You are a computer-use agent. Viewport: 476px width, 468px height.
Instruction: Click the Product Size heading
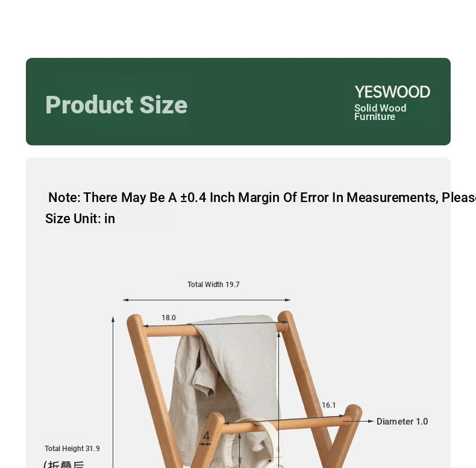(116, 105)
